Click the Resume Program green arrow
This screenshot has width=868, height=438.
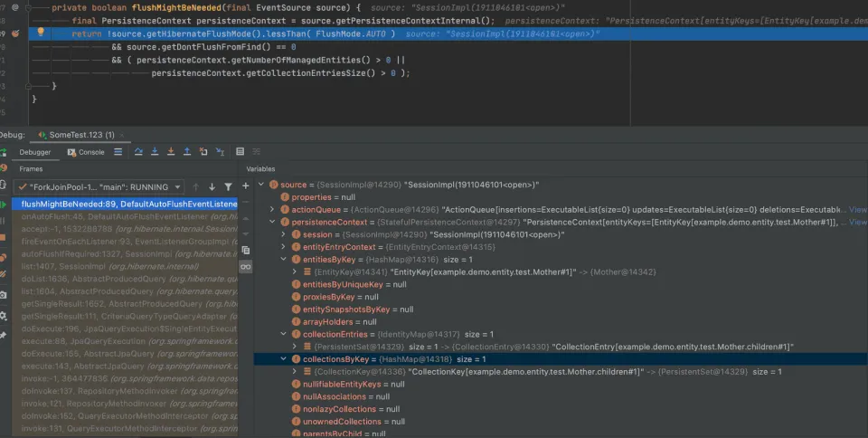[x=4, y=205]
